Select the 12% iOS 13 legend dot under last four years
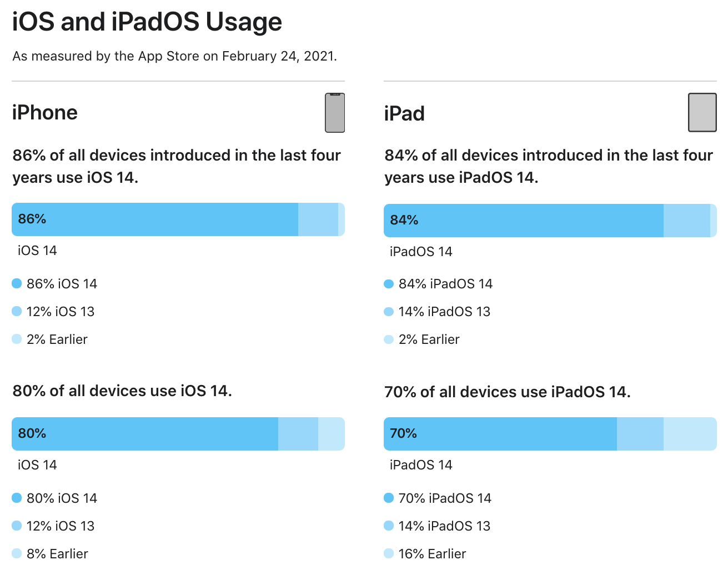Screen dimensions: 728x570 click(x=17, y=312)
